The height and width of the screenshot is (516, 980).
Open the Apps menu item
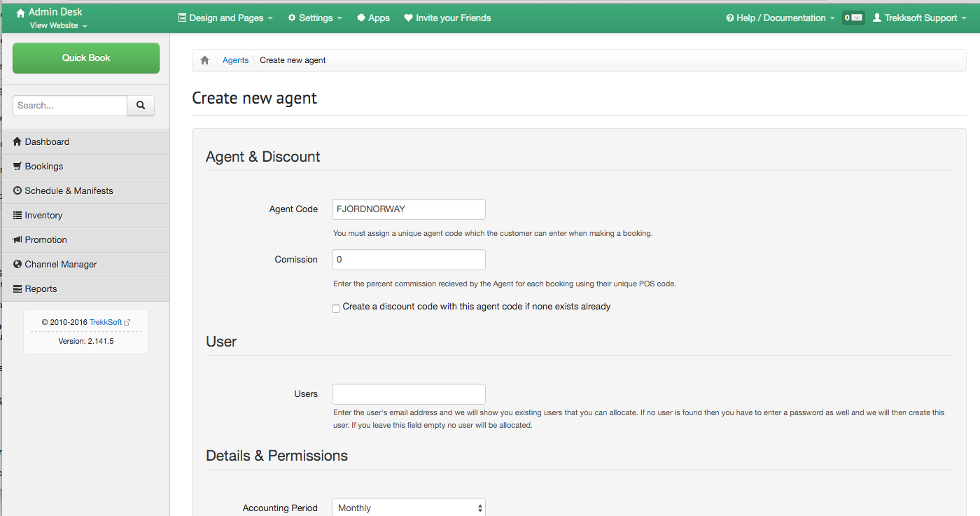373,18
